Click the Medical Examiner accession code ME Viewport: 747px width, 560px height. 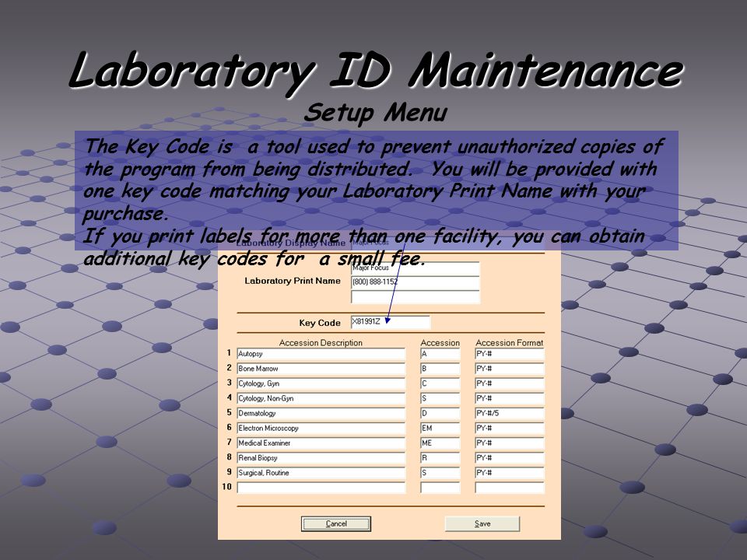pyautogui.click(x=440, y=443)
